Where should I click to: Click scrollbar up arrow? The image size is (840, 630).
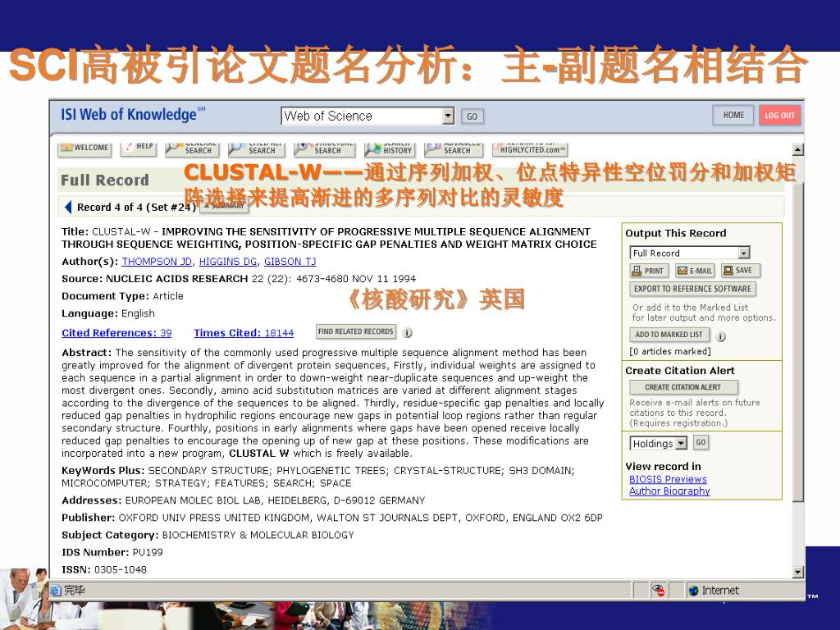coord(797,149)
